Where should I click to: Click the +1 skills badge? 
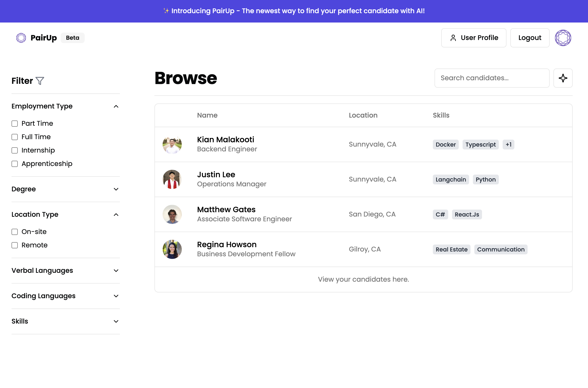508,144
